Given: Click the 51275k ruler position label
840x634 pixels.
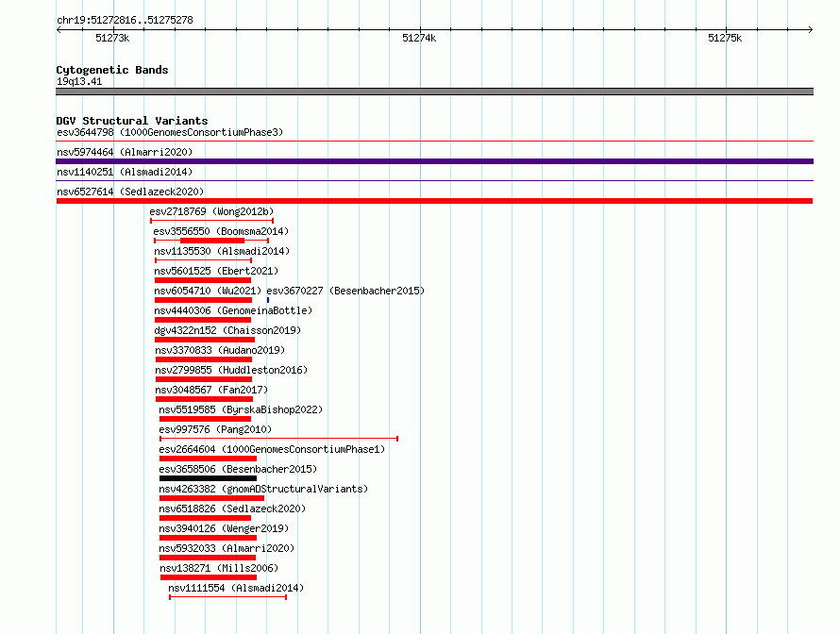Looking at the screenshot, I should point(725,38).
